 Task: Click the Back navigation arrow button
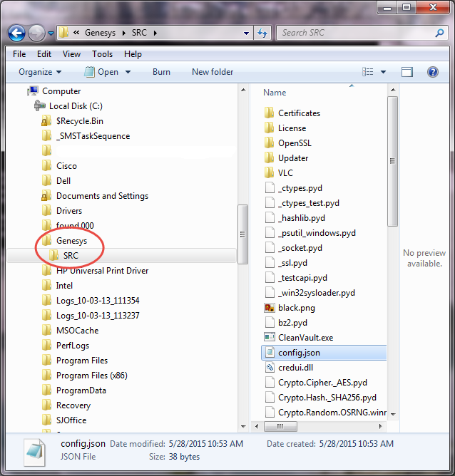click(17, 33)
